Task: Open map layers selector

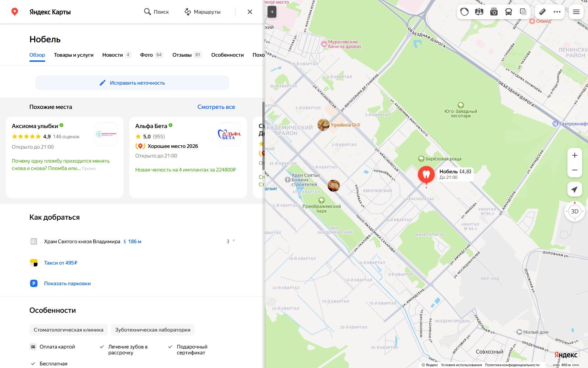Action: coord(523,12)
